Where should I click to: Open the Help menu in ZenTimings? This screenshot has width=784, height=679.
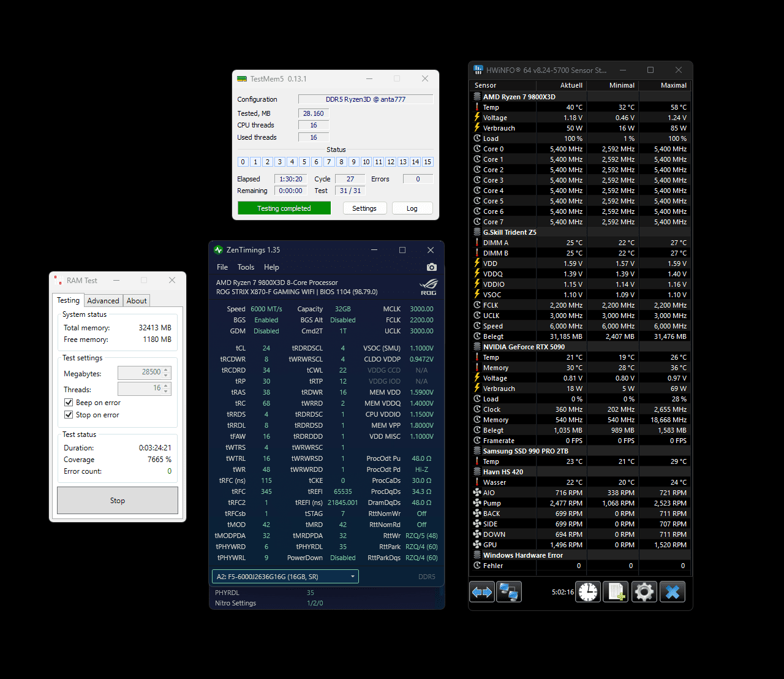271,267
